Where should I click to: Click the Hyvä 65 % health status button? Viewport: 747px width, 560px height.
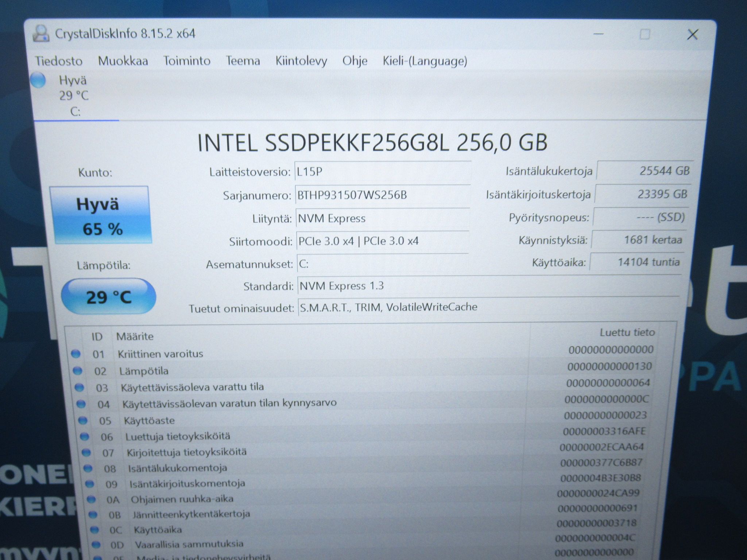[101, 215]
